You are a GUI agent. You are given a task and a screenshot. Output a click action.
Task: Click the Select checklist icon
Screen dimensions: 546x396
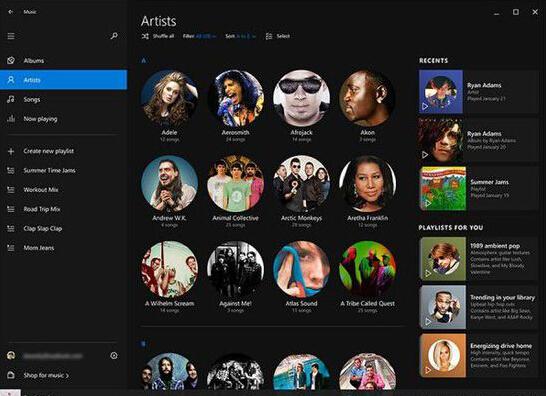click(x=269, y=36)
